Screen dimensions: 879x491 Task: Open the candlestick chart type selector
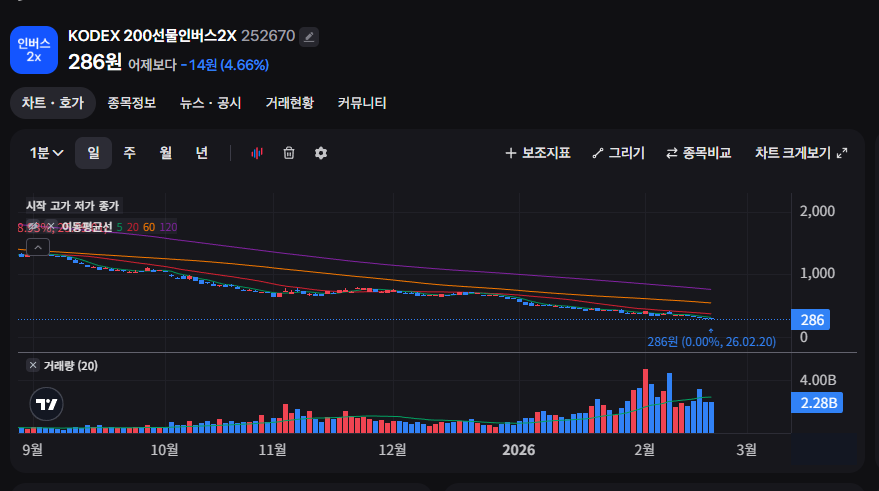(256, 153)
